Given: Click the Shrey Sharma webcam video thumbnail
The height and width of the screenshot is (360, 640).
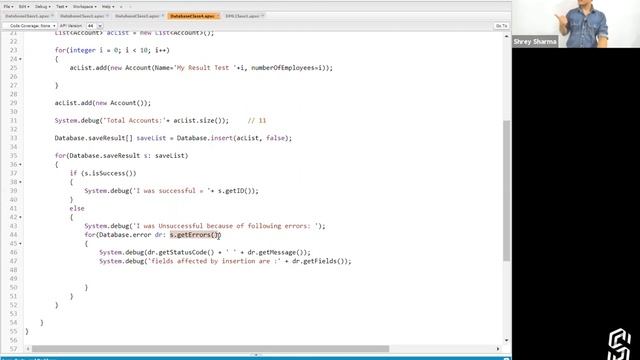Looking at the screenshot, I should pyautogui.click(x=576, y=24).
